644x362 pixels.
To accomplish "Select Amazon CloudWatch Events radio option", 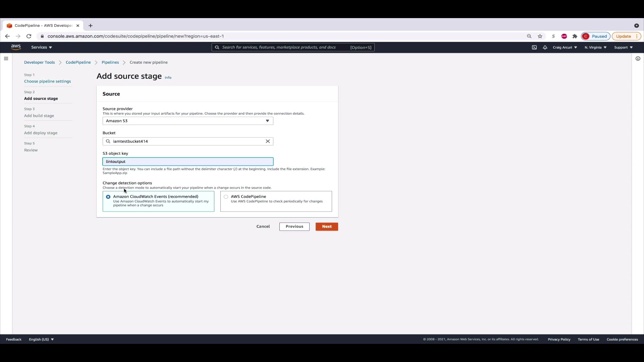I will coord(108,197).
